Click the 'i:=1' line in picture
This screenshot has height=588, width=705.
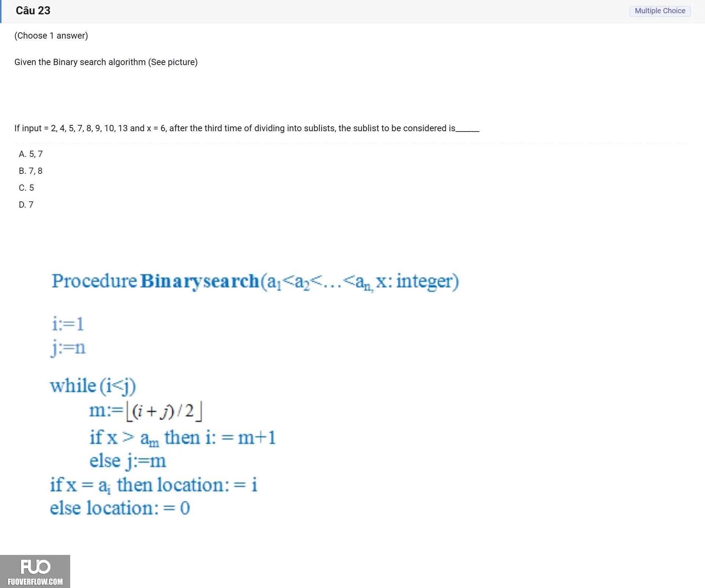pyautogui.click(x=68, y=324)
